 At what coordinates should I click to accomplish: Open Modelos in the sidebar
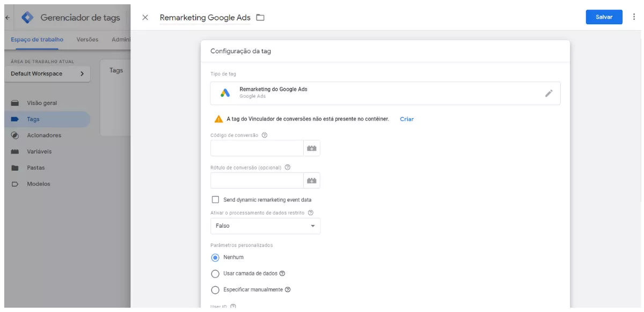tap(39, 184)
